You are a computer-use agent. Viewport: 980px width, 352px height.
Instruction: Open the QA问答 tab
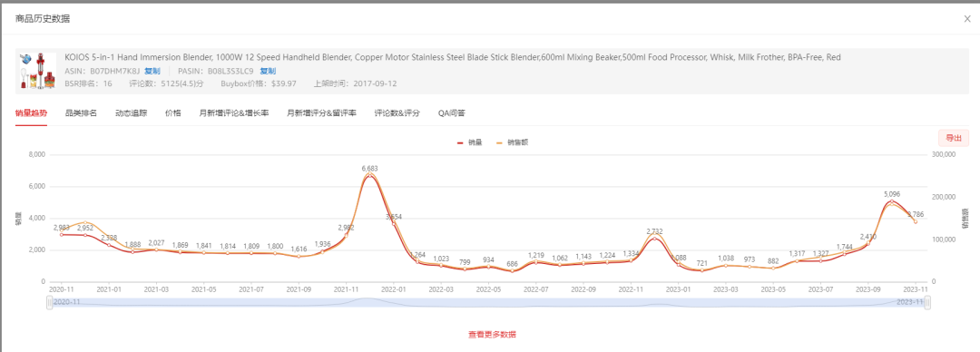pos(451,113)
